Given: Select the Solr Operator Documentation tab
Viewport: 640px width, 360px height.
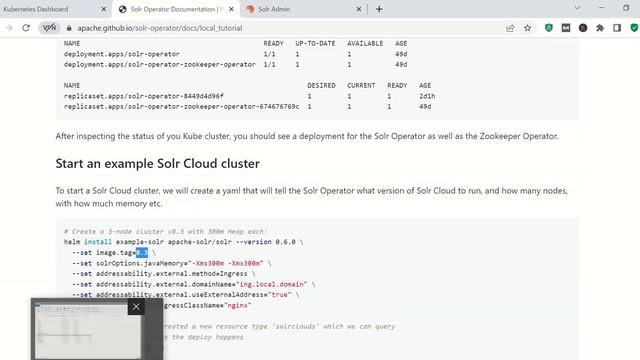Looking at the screenshot, I should pyautogui.click(x=177, y=9).
